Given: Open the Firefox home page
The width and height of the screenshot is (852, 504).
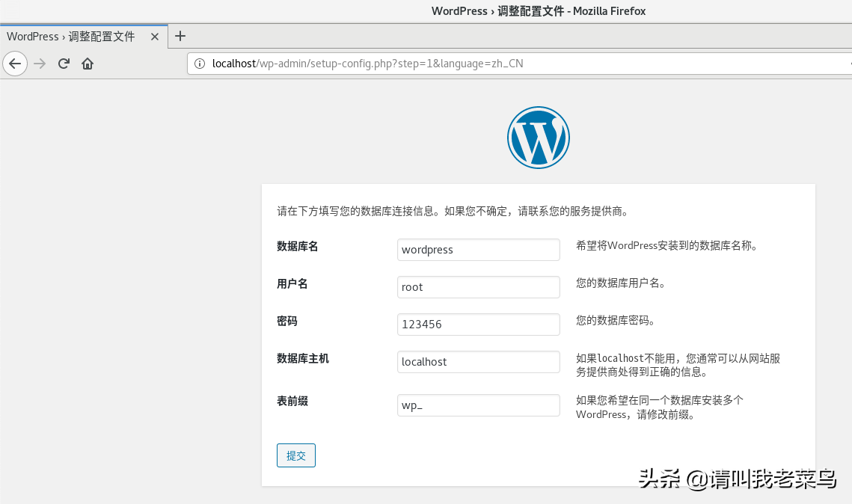Looking at the screenshot, I should pyautogui.click(x=88, y=64).
